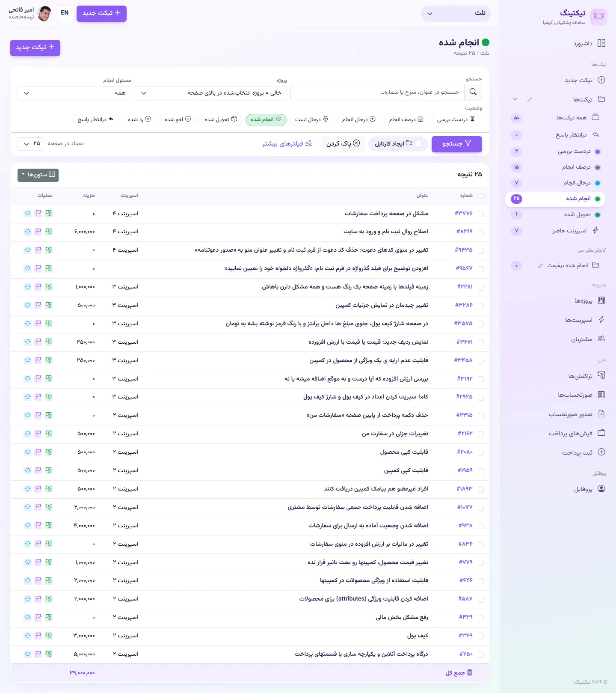The width and height of the screenshot is (616, 693).
Task: Open فیش‌های پرداخت in the sidebar
Action: [577, 433]
